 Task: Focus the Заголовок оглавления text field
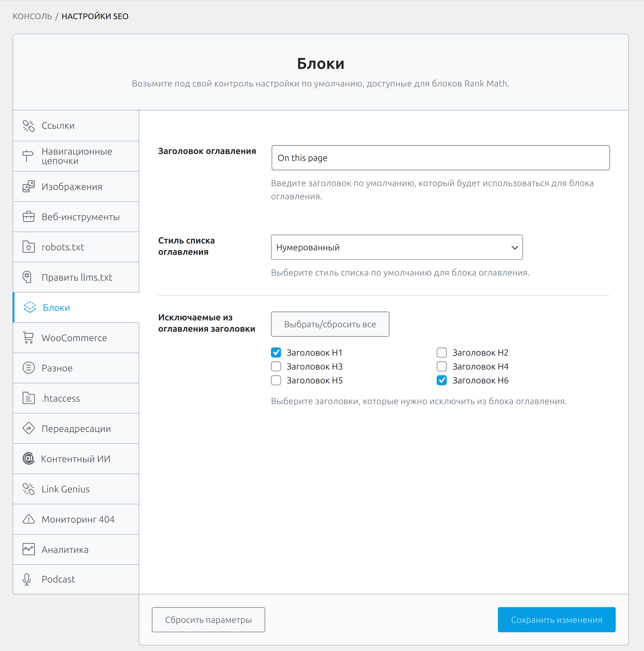click(x=441, y=158)
